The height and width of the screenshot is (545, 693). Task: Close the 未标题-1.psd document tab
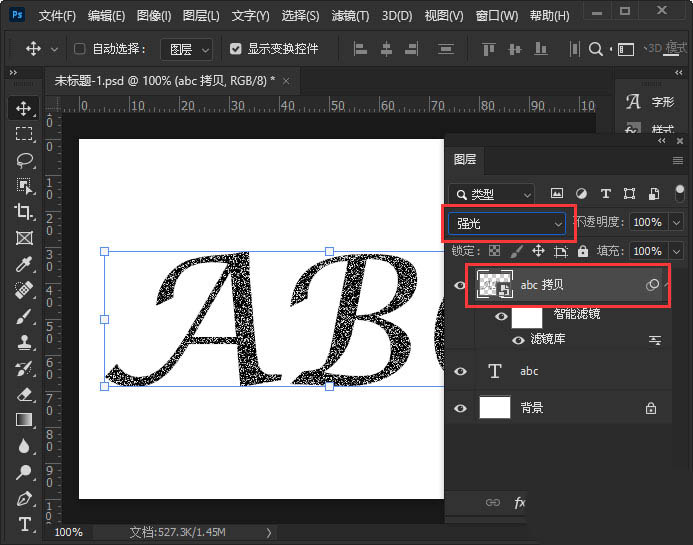pyautogui.click(x=286, y=81)
